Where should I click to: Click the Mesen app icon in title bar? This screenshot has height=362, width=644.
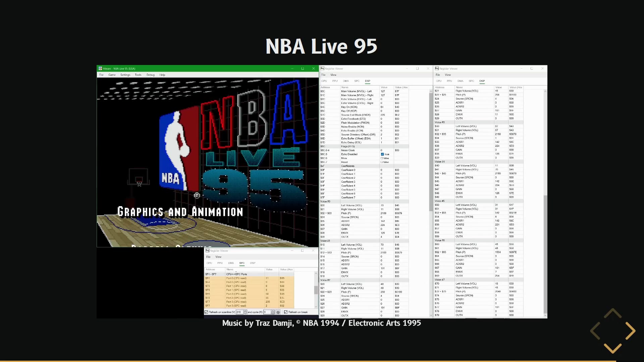point(100,68)
